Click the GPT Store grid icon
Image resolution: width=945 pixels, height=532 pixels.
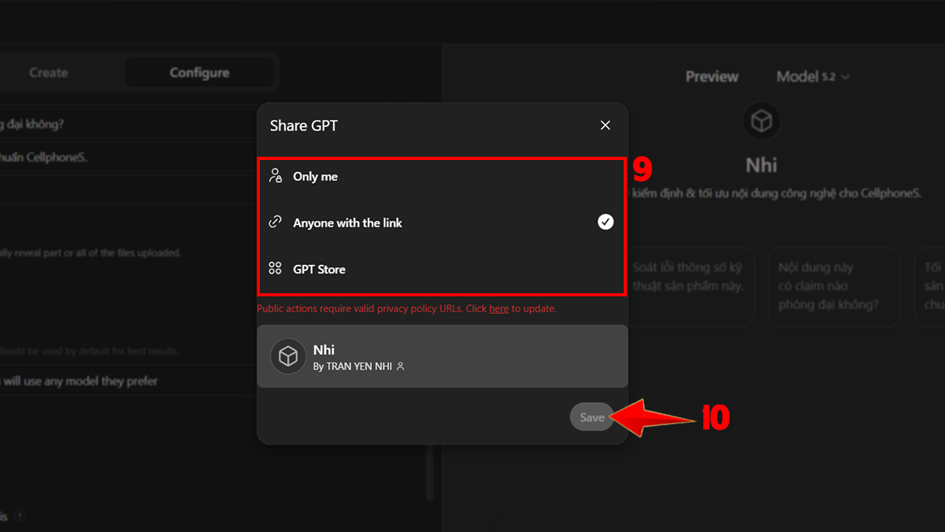coord(275,269)
